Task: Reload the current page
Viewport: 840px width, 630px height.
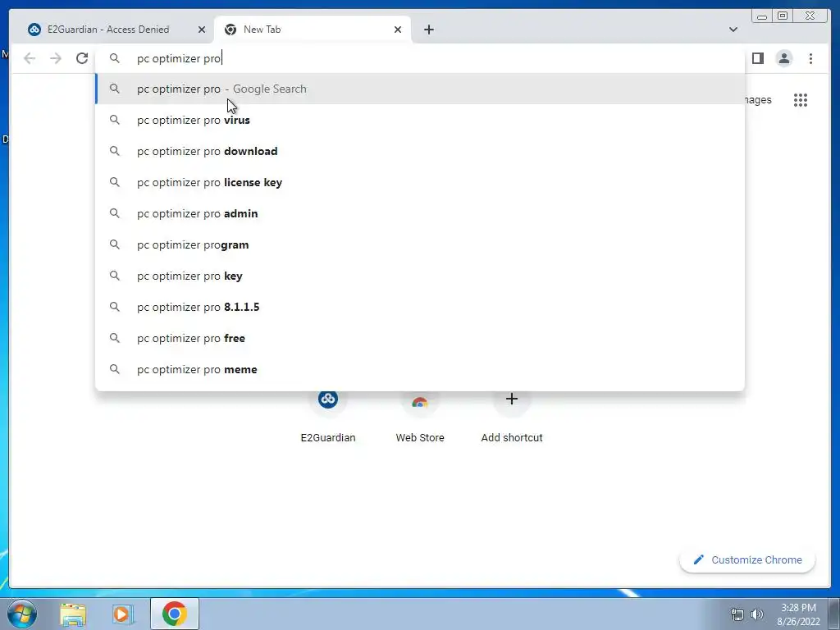Action: 82,58
